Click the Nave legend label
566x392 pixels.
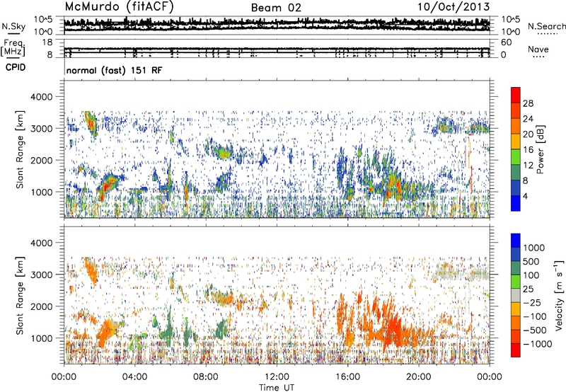coord(538,49)
